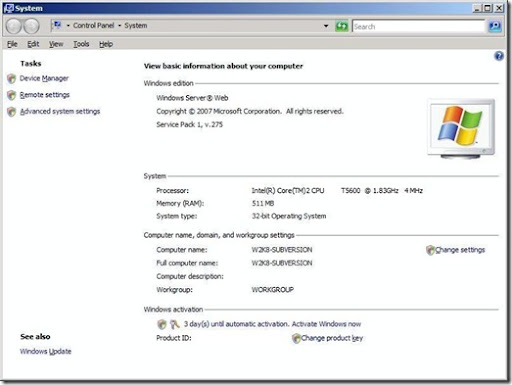The width and height of the screenshot is (512, 385).
Task: Click the shield icon beside Change product key
Action: (296, 338)
